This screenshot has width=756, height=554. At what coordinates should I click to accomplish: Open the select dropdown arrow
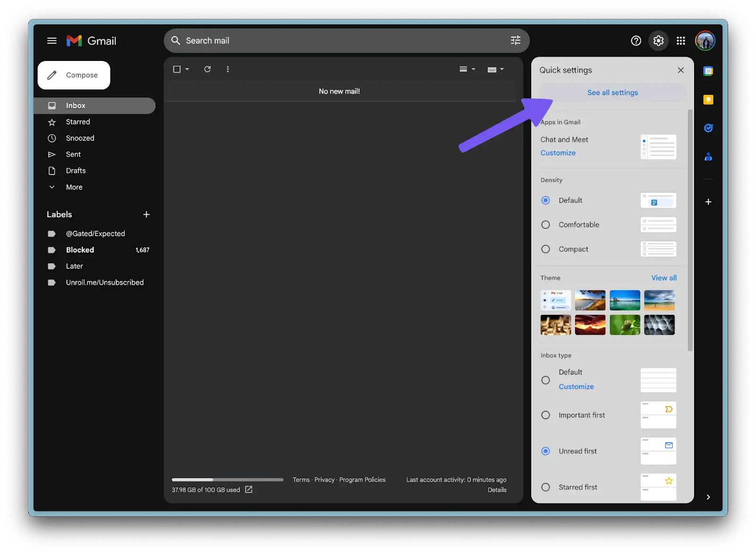187,69
